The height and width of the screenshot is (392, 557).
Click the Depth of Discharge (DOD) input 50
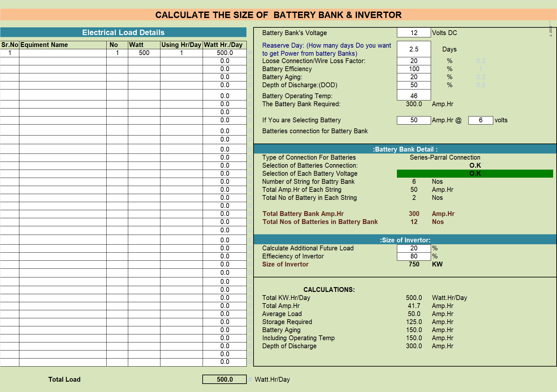coord(414,85)
